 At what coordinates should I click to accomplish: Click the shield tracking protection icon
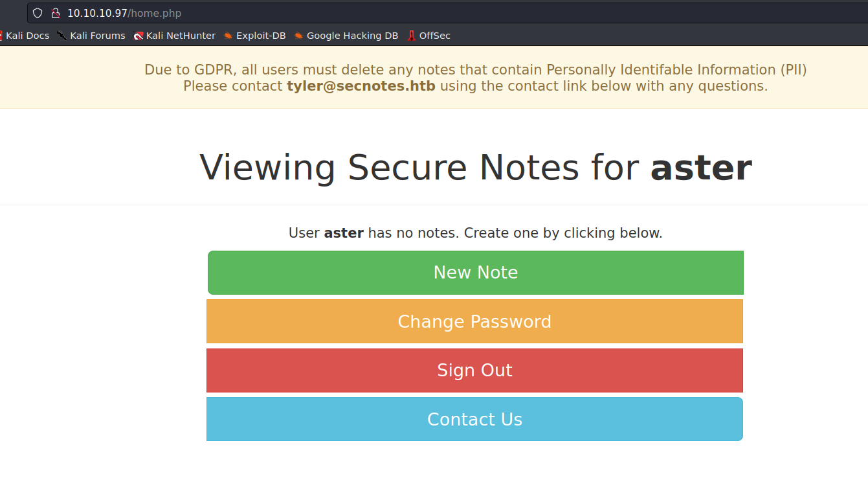(38, 13)
